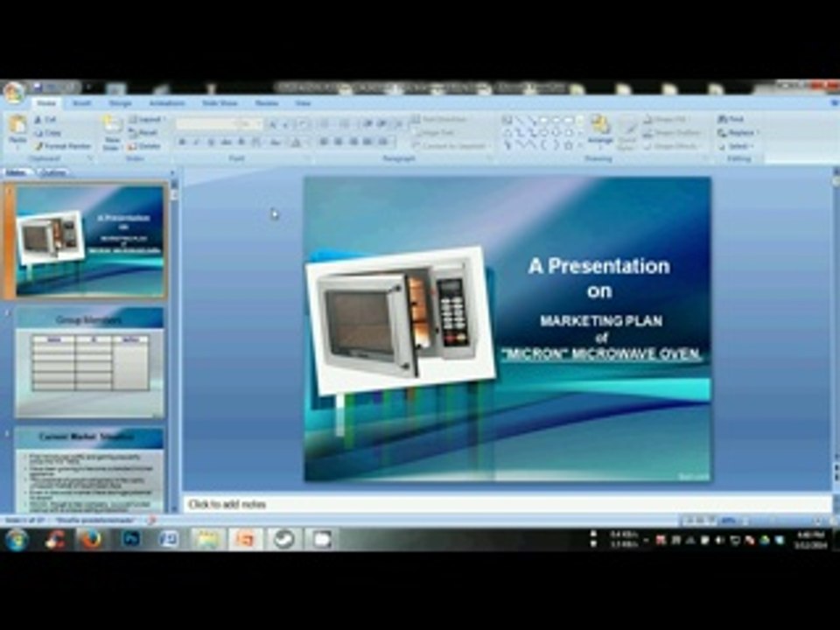Switch to the Design tab
840x630 pixels.
point(121,103)
